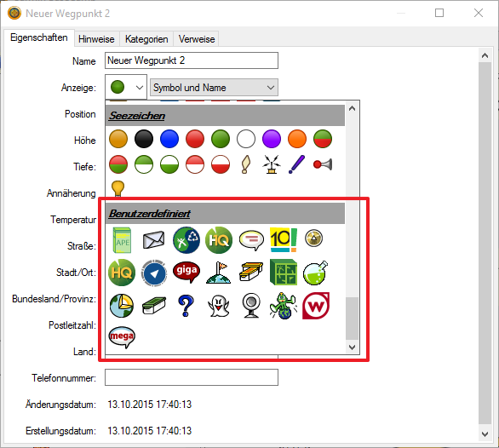499x448 pixels.
Task: Select the radio beacon tower symbol
Action: click(272, 164)
